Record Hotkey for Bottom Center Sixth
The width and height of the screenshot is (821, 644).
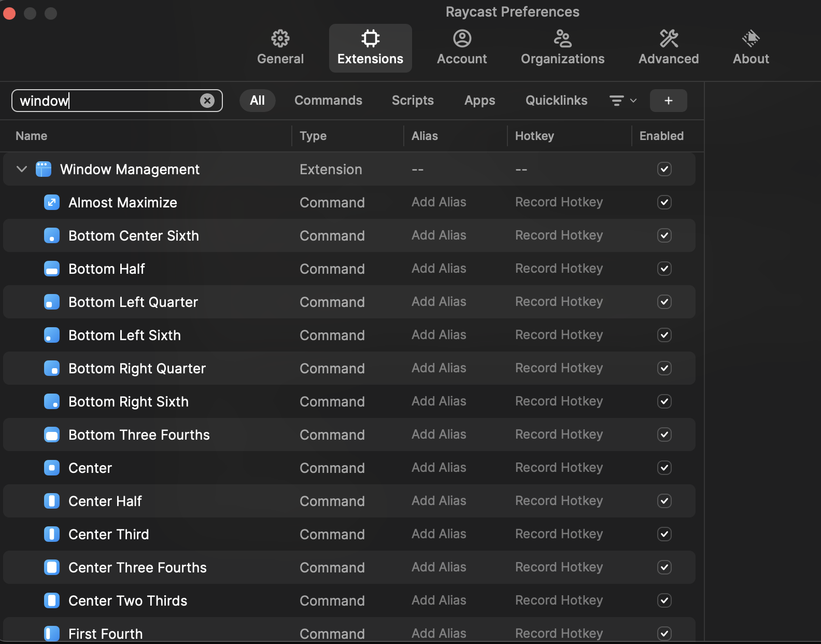(559, 235)
